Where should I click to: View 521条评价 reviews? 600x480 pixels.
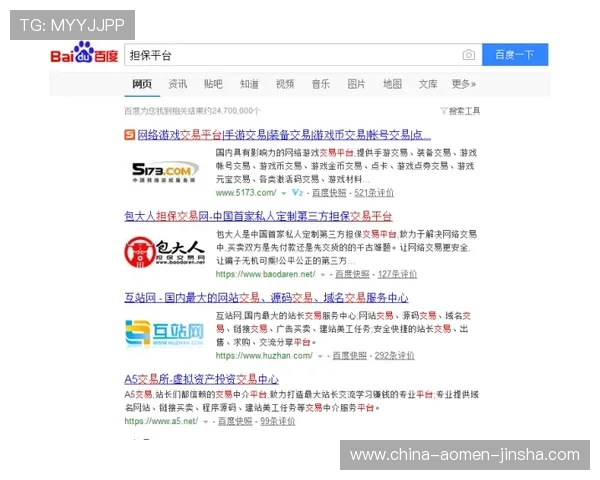[x=374, y=193]
